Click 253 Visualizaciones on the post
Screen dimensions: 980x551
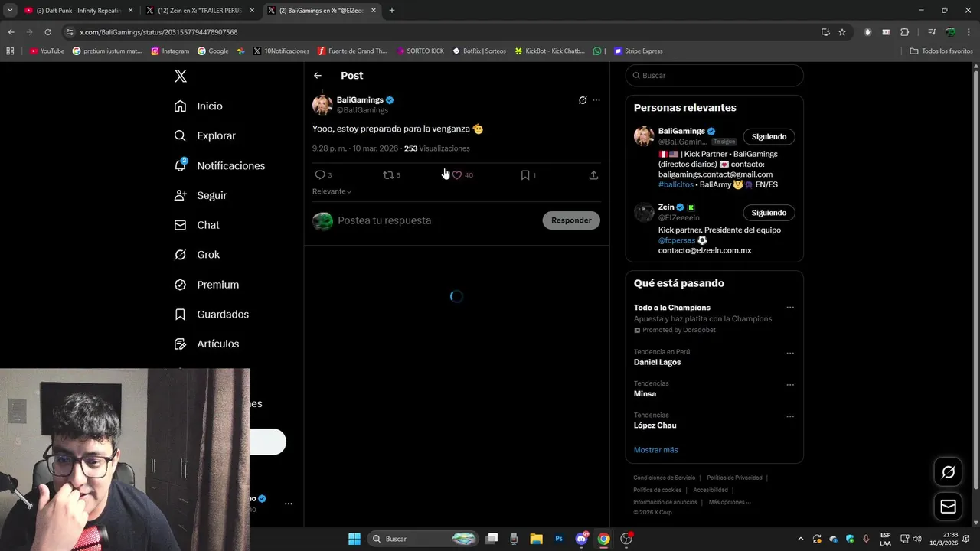click(437, 148)
